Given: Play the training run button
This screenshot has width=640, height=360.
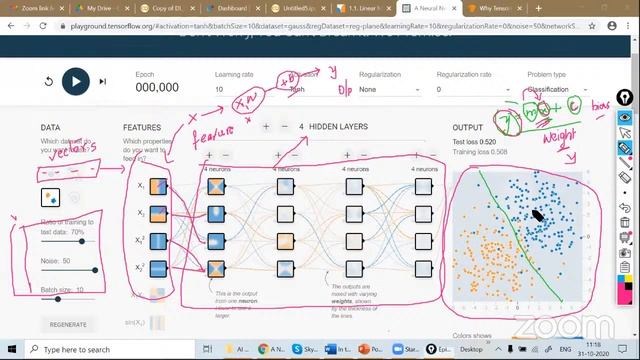Looking at the screenshot, I should click(76, 82).
